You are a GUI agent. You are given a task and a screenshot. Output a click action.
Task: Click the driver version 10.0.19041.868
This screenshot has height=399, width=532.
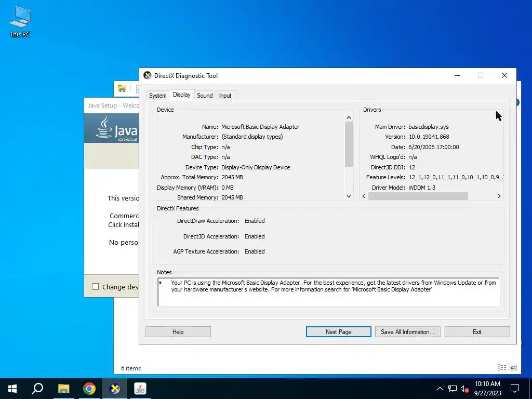tap(429, 137)
